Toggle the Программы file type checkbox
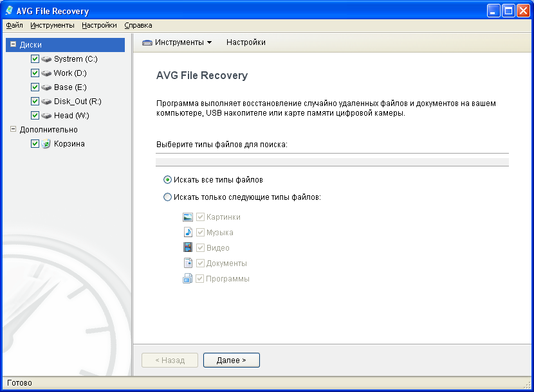 (x=200, y=279)
